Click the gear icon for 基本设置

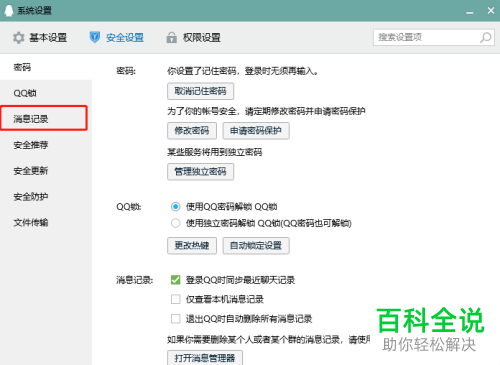point(19,38)
